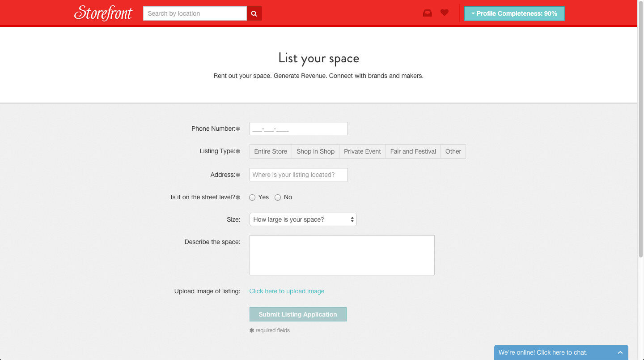The height and width of the screenshot is (360, 644).
Task: Open the Profile Completeness 90% dropdown
Action: (514, 13)
